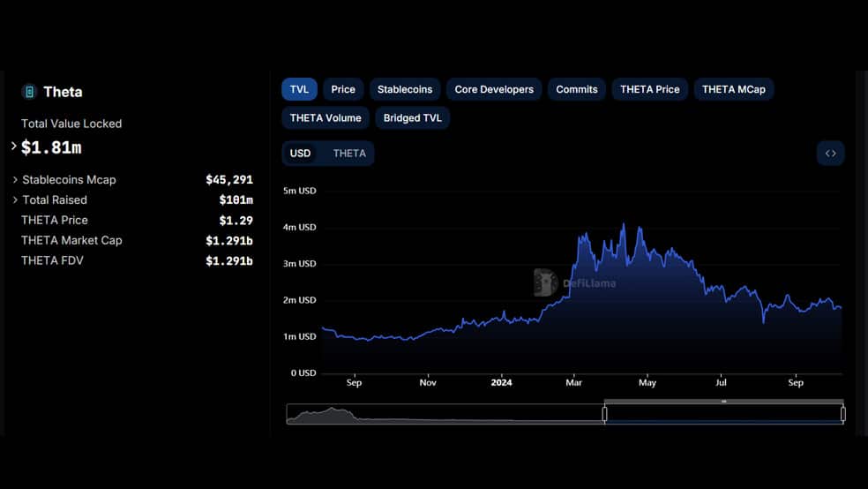Switch chart denomination to USD

[300, 154]
